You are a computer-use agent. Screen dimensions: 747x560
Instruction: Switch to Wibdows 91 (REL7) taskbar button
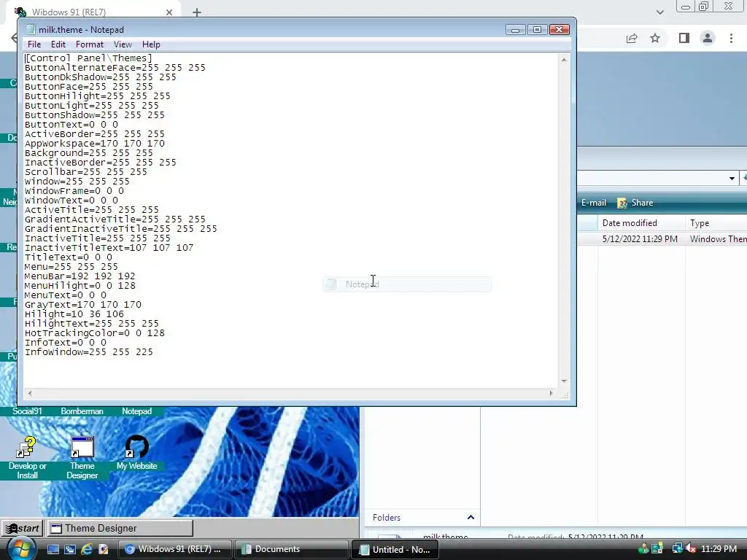[174, 549]
